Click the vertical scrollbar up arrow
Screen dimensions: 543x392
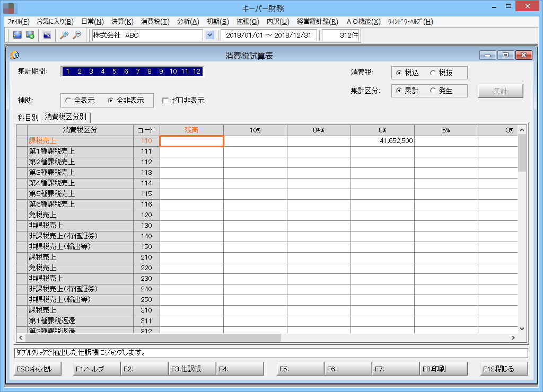tap(522, 130)
